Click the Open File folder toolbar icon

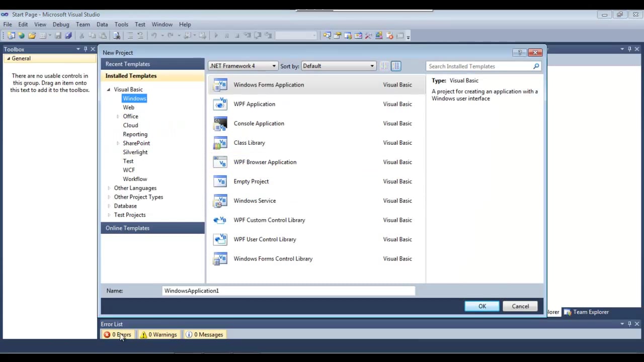[32, 36]
